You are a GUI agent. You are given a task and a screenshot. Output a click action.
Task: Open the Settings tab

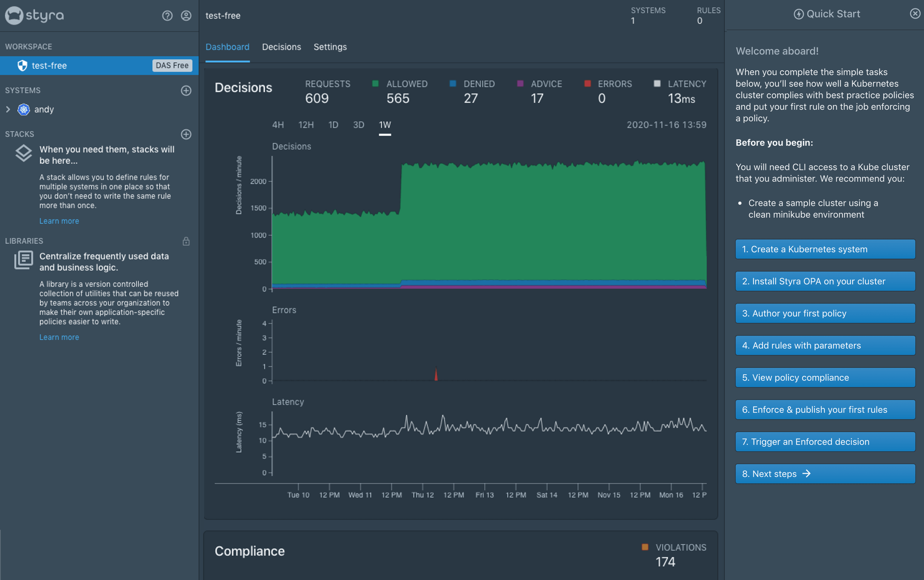330,47
